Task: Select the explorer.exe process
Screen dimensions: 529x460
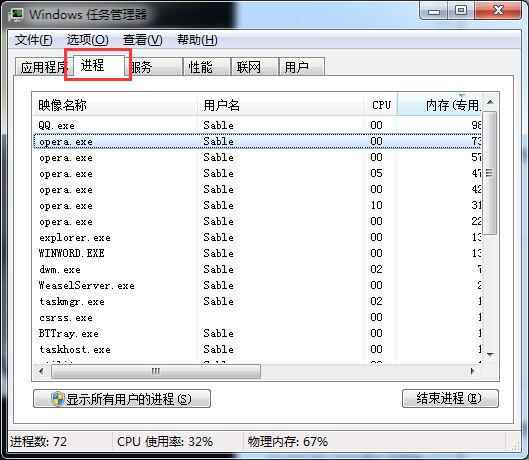Action: click(x=257, y=238)
